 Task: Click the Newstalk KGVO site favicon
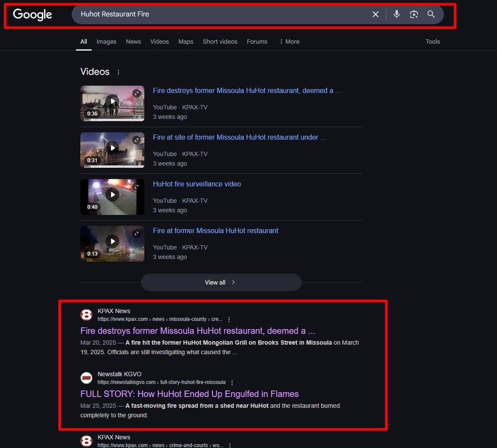click(86, 378)
